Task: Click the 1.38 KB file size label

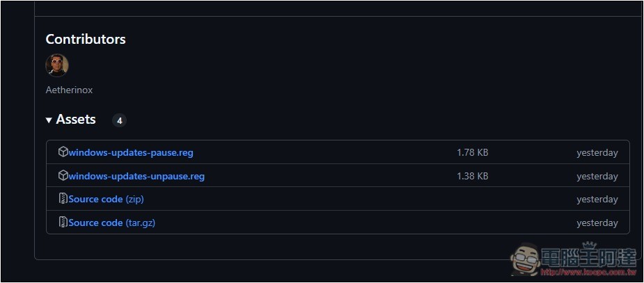Action: [472, 176]
